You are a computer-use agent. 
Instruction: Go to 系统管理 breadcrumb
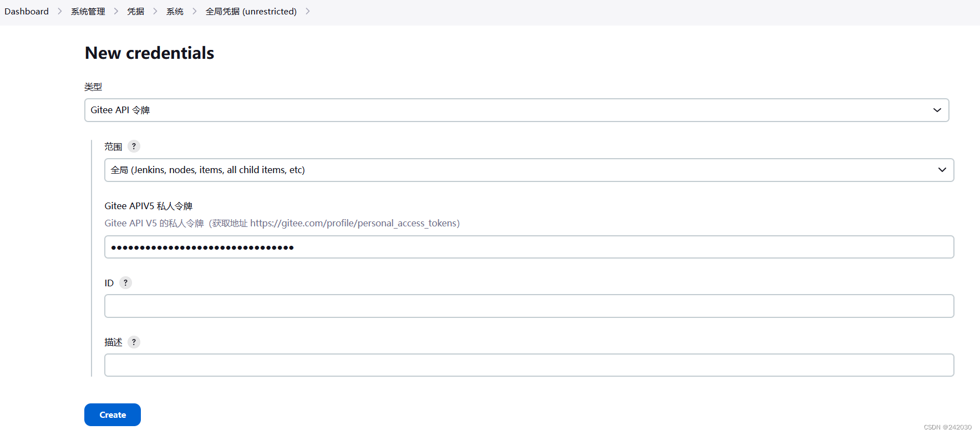click(x=88, y=11)
